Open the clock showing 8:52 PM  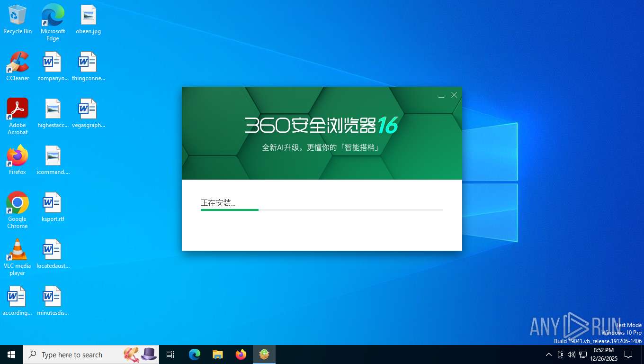(603, 355)
